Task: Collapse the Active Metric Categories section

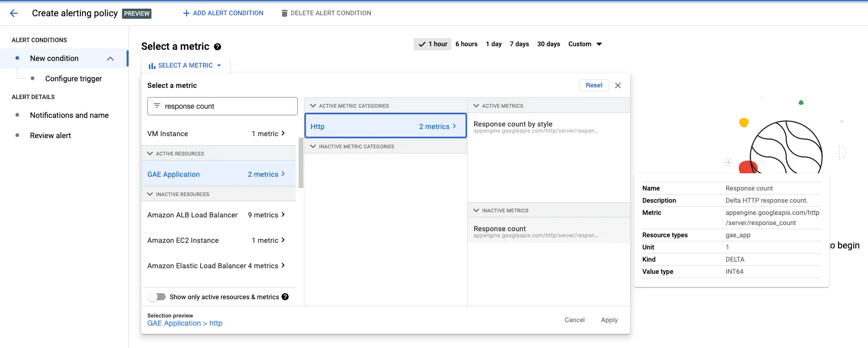Action: pyautogui.click(x=313, y=106)
